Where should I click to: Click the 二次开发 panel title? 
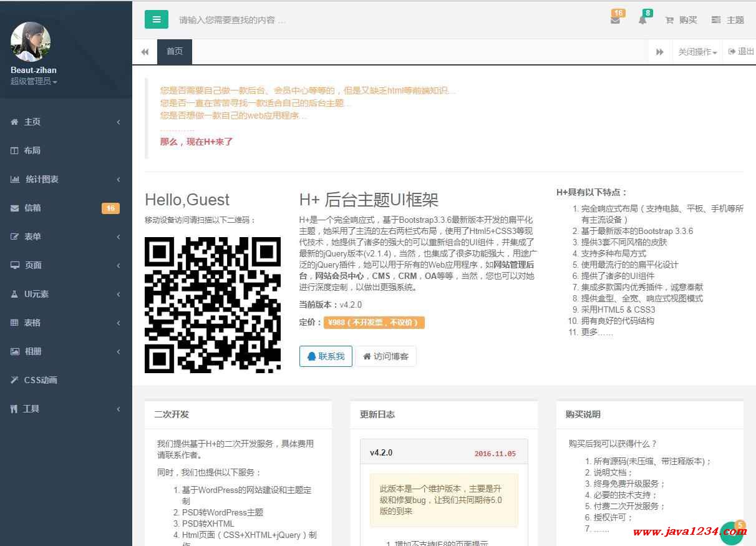pos(172,414)
